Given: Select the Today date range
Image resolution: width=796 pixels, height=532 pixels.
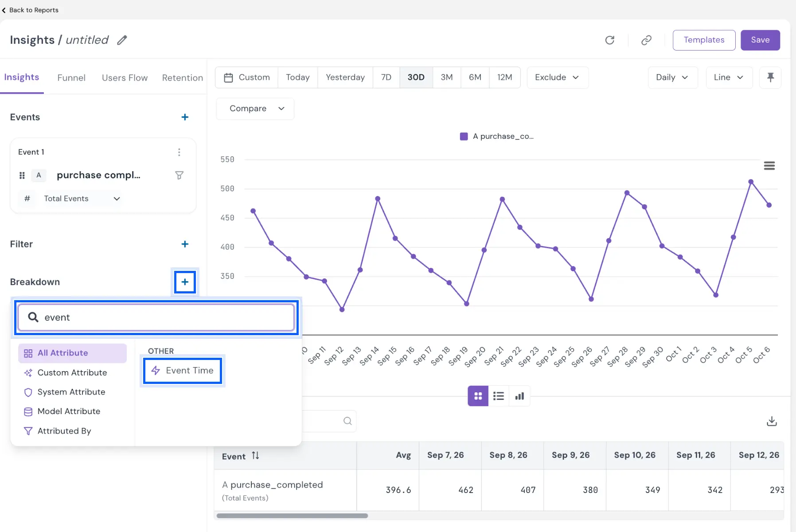Looking at the screenshot, I should [297, 78].
